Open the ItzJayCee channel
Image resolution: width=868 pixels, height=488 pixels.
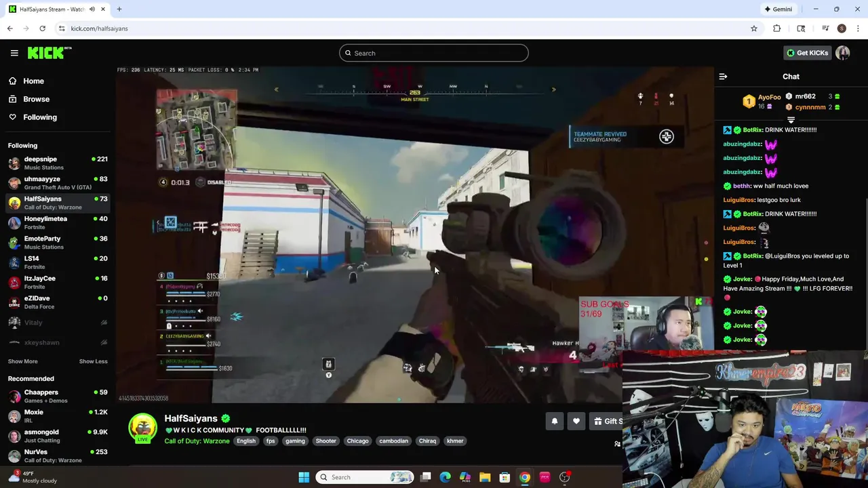point(58,282)
